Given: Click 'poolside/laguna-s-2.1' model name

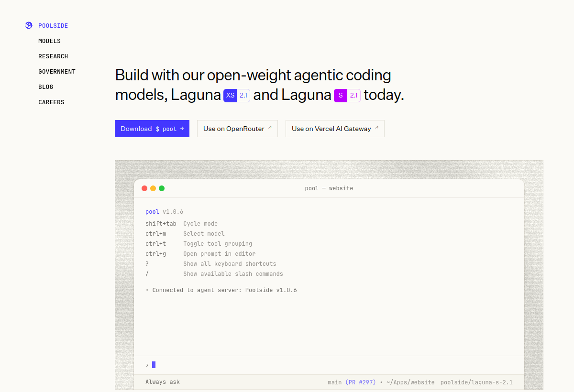Looking at the screenshot, I should click(476, 382).
